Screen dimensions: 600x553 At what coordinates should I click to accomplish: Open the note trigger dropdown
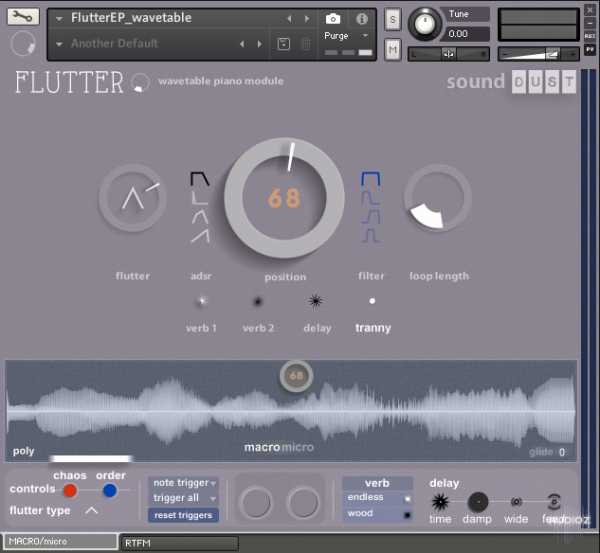(184, 483)
